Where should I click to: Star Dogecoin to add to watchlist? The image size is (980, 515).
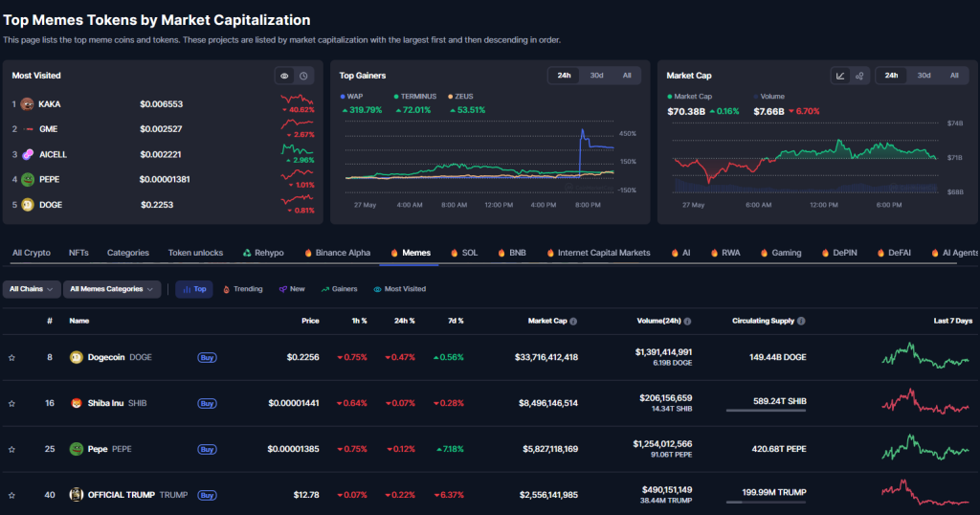pyautogui.click(x=11, y=358)
